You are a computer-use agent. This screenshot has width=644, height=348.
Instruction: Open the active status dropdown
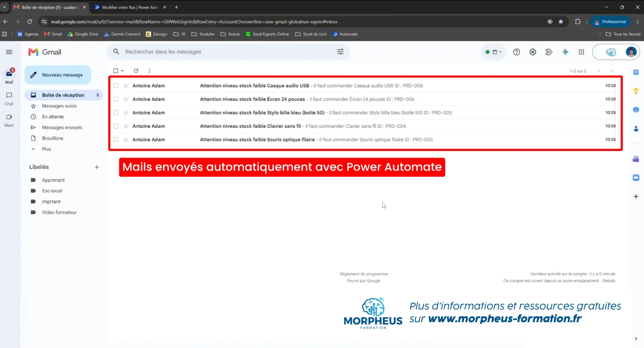[493, 52]
